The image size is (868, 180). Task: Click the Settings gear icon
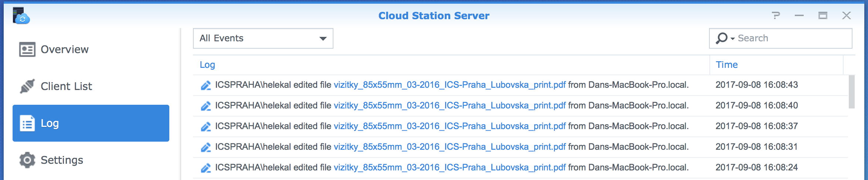(27, 160)
